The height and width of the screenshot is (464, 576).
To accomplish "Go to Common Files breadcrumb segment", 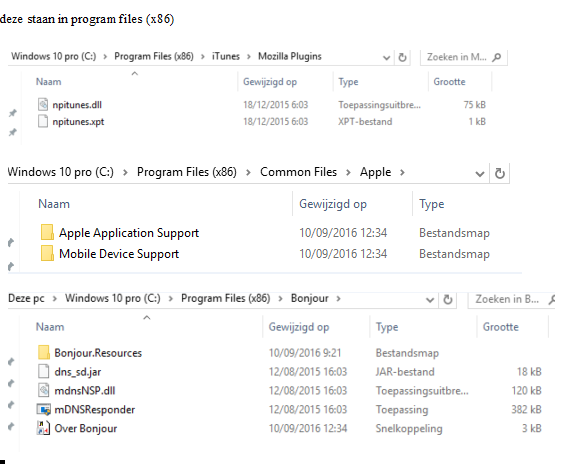I will (298, 172).
